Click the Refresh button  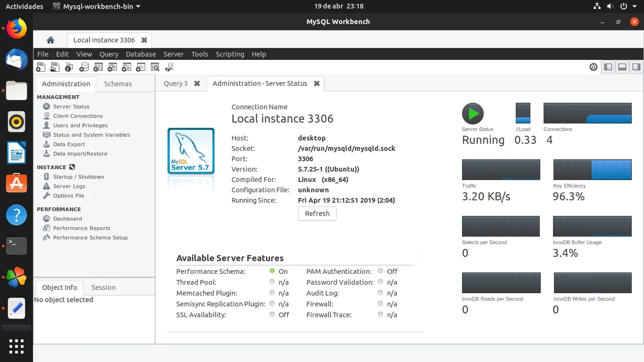(317, 214)
